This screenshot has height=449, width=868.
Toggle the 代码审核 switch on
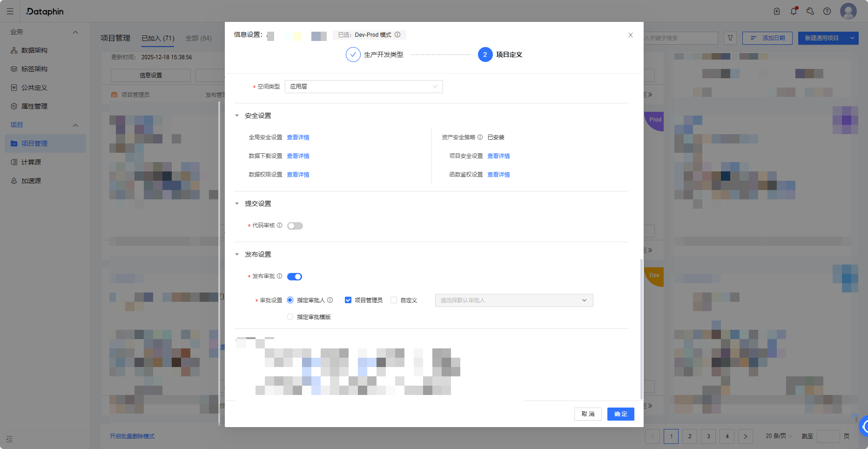[x=295, y=226]
